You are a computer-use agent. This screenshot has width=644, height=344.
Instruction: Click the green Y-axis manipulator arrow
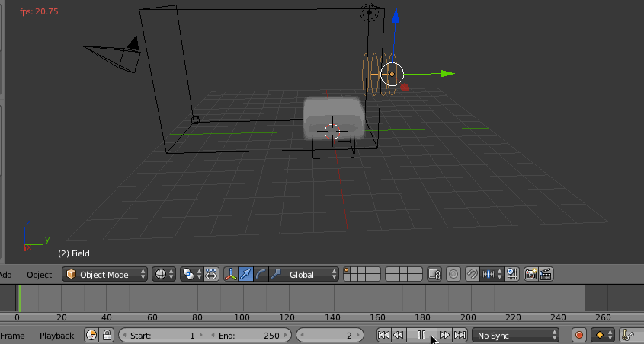click(447, 74)
